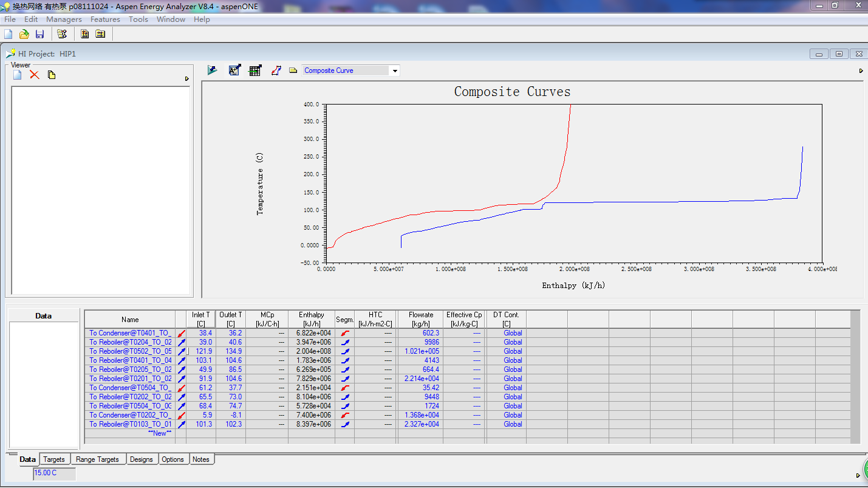Screen dimensions: 868x488
Task: Switch to the Options tab
Action: tap(173, 459)
